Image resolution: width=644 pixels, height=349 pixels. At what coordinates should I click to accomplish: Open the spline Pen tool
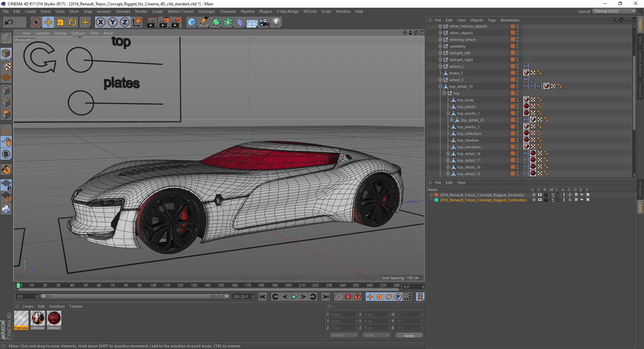tap(204, 22)
